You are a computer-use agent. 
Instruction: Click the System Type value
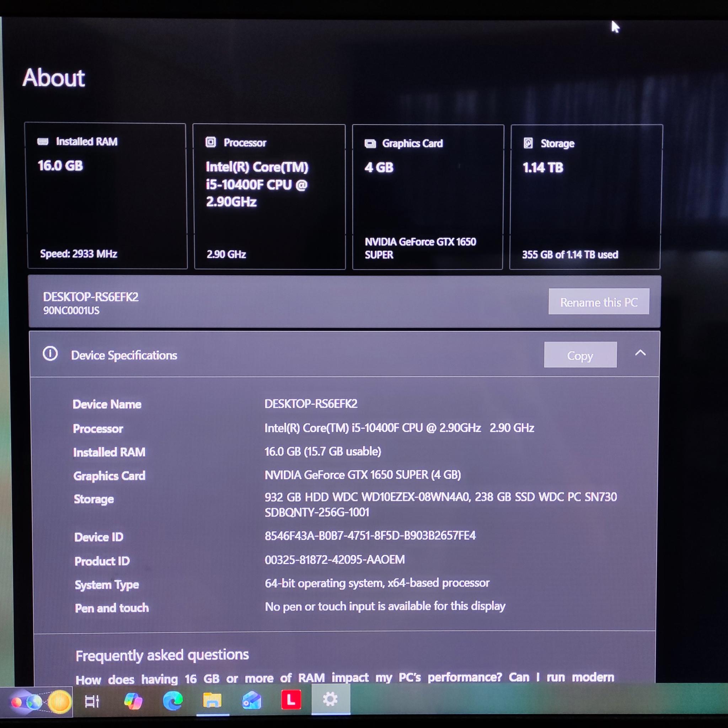[x=377, y=583]
